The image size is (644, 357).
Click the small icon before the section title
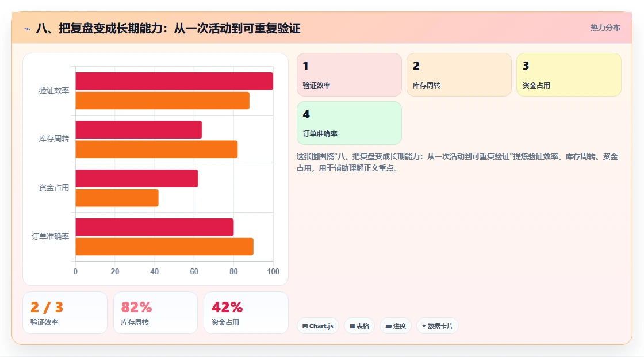(x=28, y=29)
